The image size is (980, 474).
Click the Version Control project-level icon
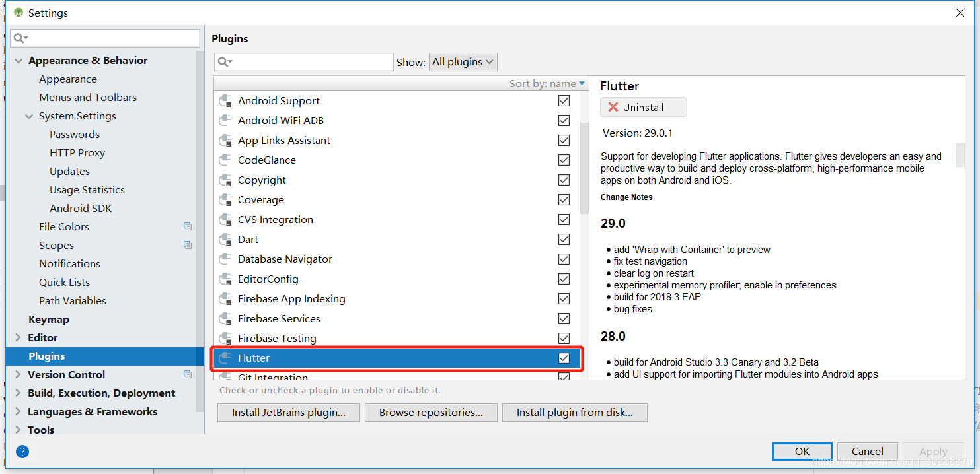pyautogui.click(x=188, y=374)
